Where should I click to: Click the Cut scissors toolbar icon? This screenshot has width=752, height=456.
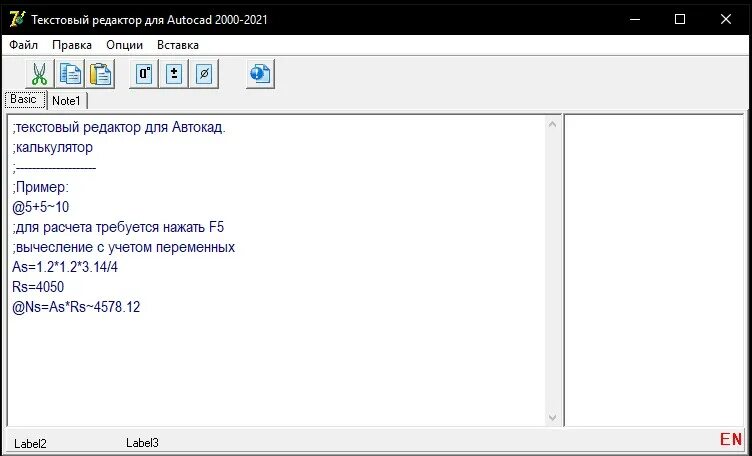[40, 74]
